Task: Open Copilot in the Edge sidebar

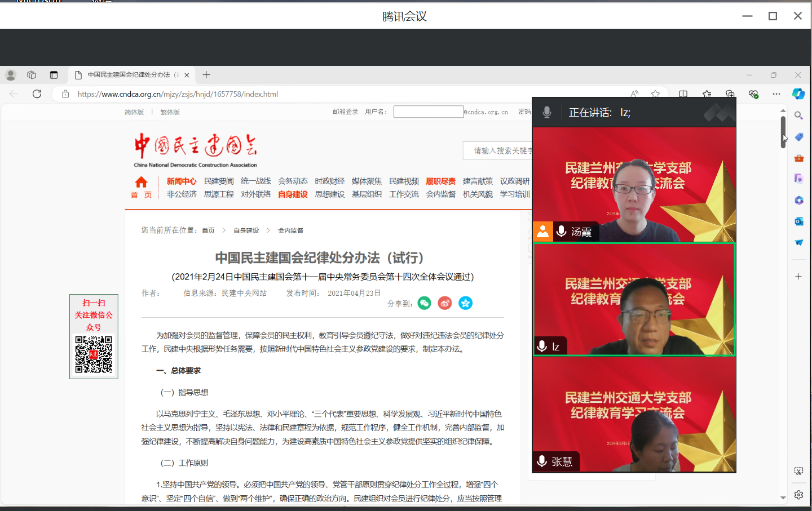Action: point(798,94)
